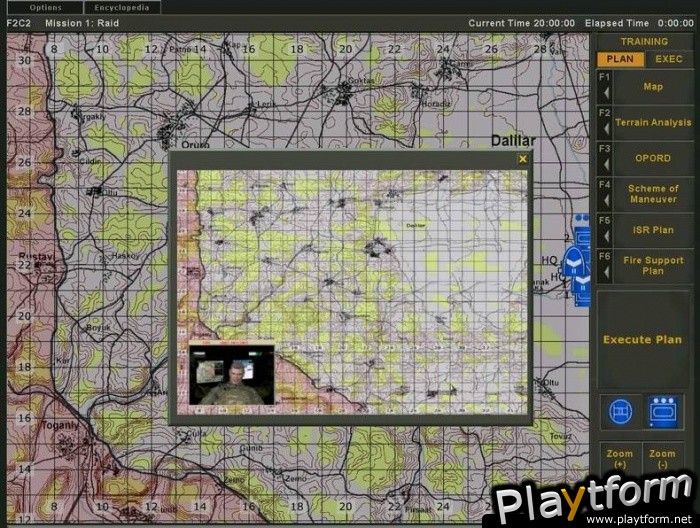Click the Oltu label on the west side of the map
This screenshot has width=700, height=528.
coord(110,192)
